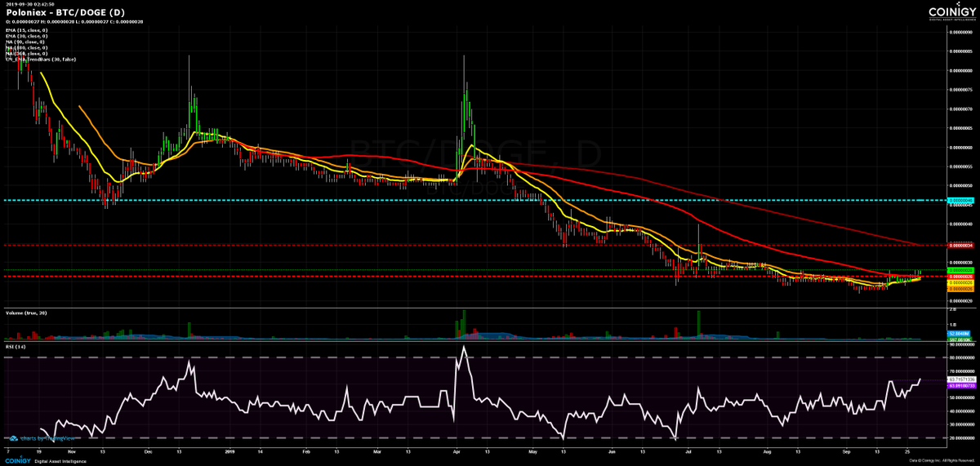This screenshot has width=980, height=466.
Task: Click the blue 52.8040M volume tag
Action: click(959, 334)
